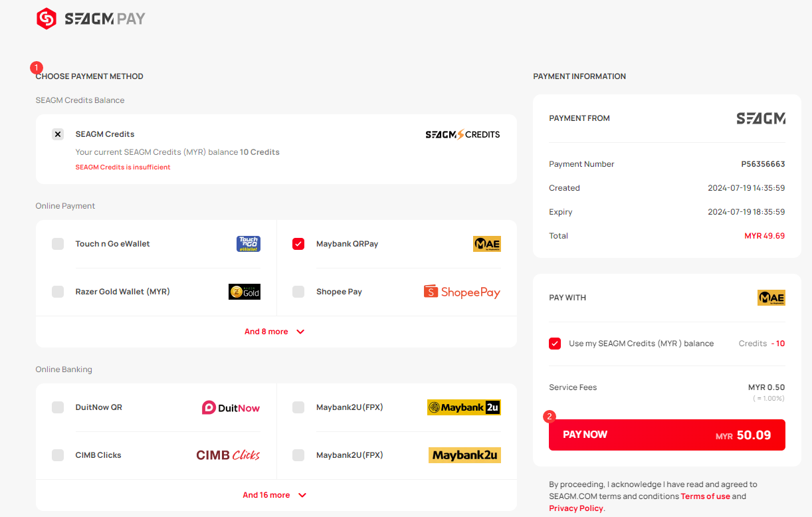Click the 'Touch n Go eWallet' label
The image size is (812, 517).
point(113,244)
